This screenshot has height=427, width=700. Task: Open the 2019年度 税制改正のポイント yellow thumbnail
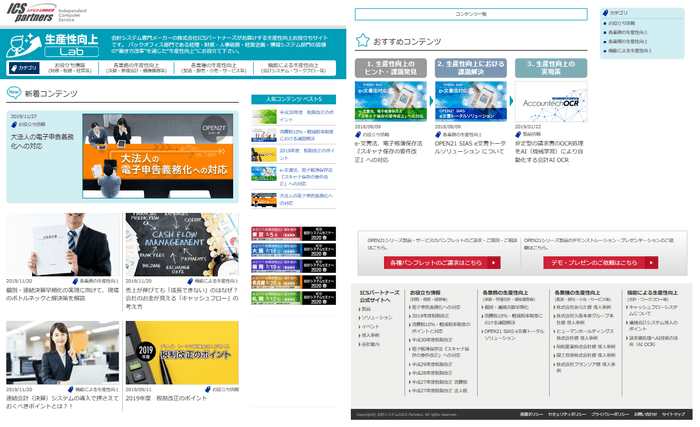coord(183,352)
